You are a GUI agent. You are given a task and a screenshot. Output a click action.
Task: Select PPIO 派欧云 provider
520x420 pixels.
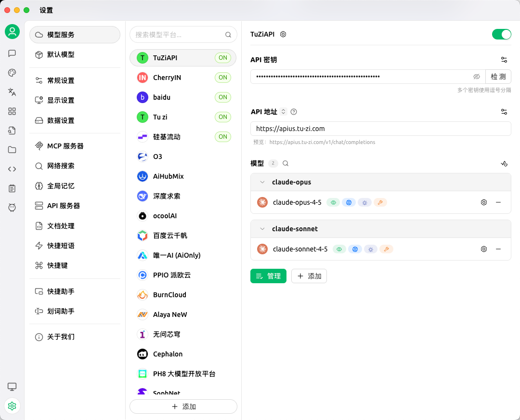pyautogui.click(x=183, y=275)
